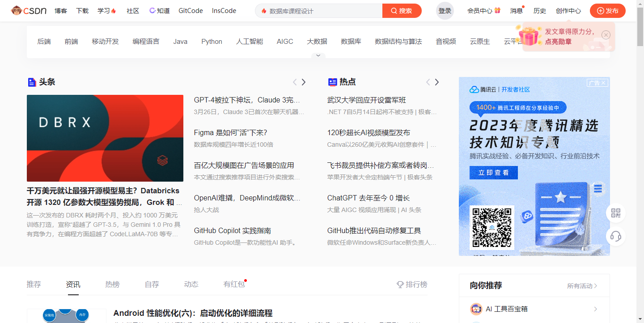Open GitHub推出代码自动修复工具 news
644x323 pixels.
click(374, 231)
